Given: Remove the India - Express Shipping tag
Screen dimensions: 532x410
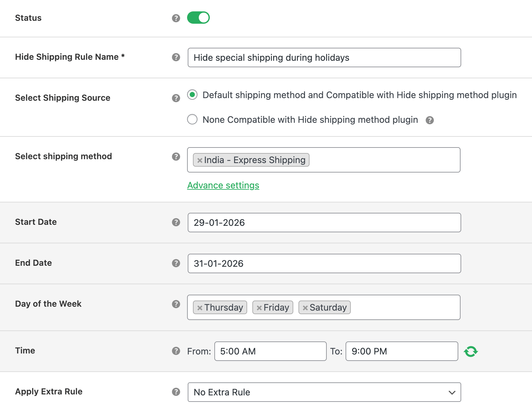Looking at the screenshot, I should (199, 160).
